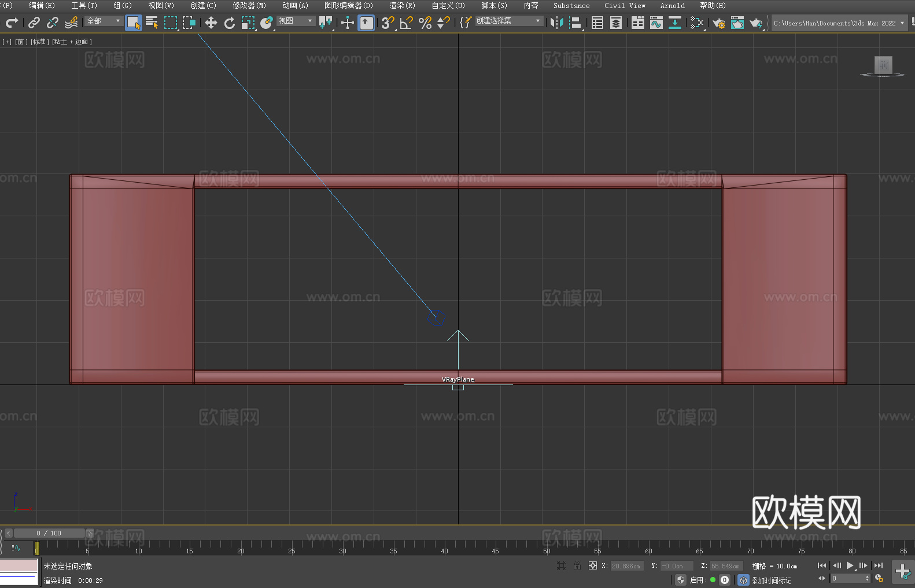Image resolution: width=915 pixels, height=588 pixels.
Task: Select the Move tool
Action: point(211,23)
